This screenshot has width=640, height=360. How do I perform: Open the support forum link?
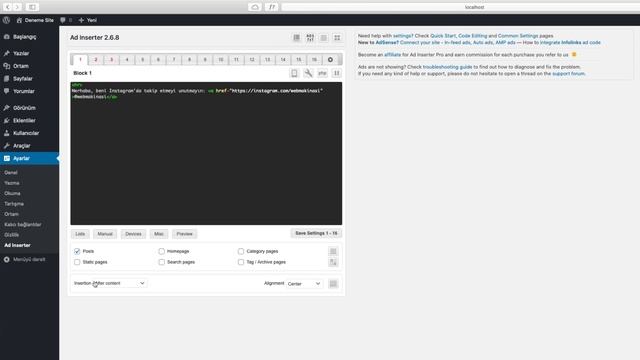(x=569, y=73)
